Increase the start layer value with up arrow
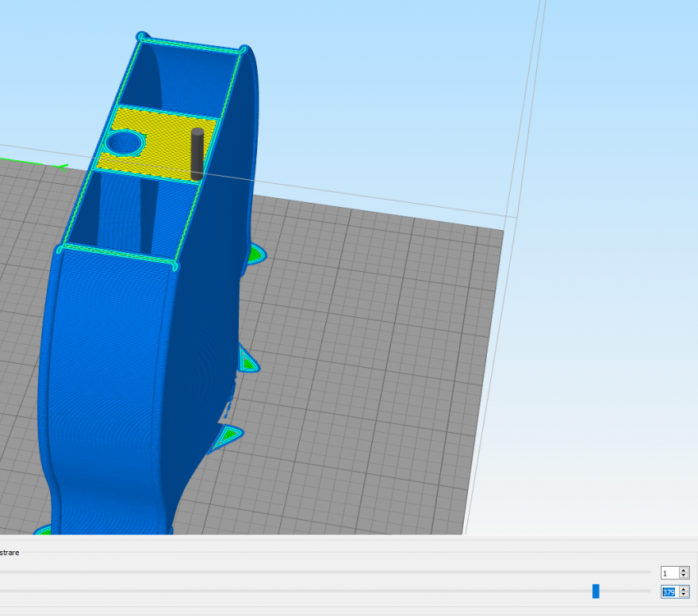The width and height of the screenshot is (698, 616). (x=684, y=570)
